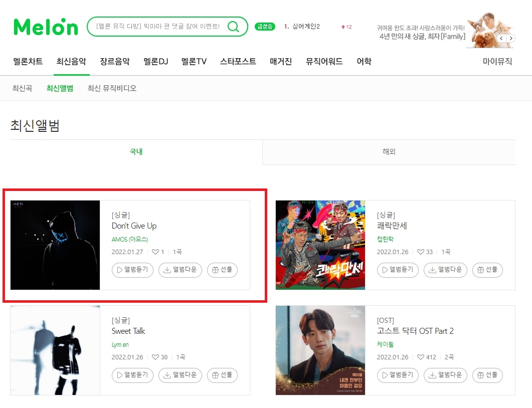Open the 고스트 닥터 OST album cover
532x408 pixels.
pos(320,350)
